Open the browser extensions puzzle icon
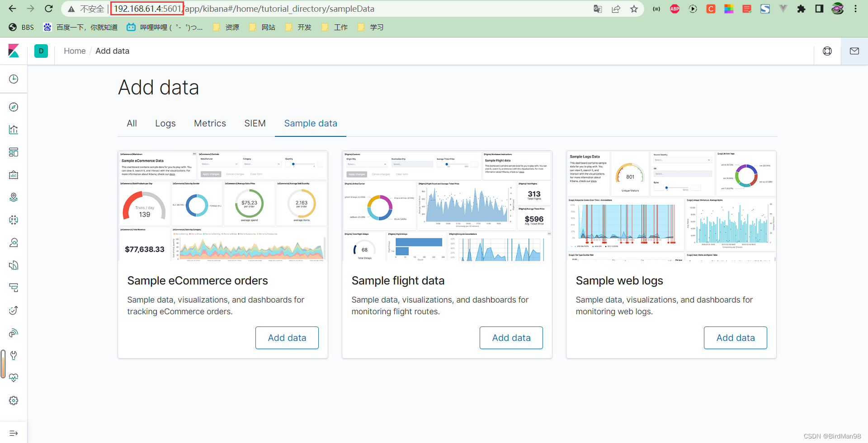This screenshot has height=443, width=868. pyautogui.click(x=801, y=9)
